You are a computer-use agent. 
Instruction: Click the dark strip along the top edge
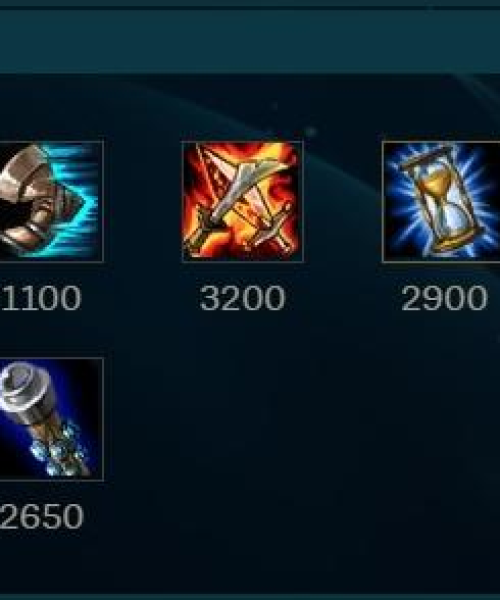[x=250, y=4]
